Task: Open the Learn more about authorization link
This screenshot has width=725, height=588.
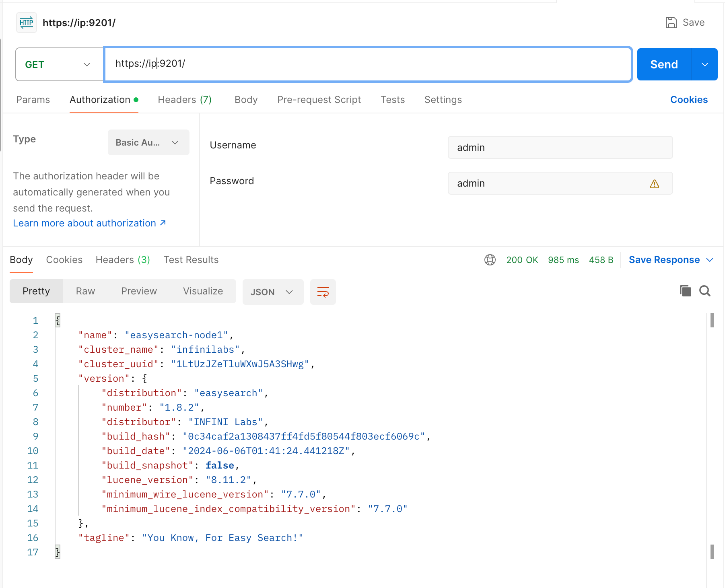Action: pyautogui.click(x=89, y=223)
